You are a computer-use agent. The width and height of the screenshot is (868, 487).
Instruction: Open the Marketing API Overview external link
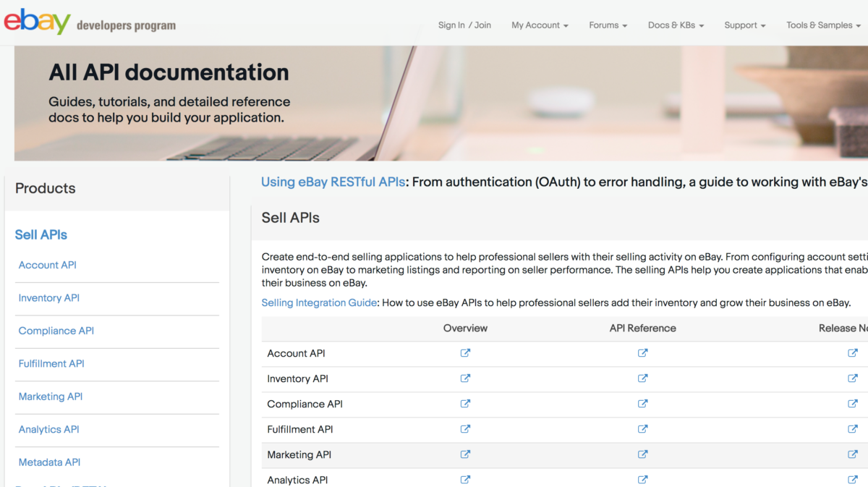point(465,454)
